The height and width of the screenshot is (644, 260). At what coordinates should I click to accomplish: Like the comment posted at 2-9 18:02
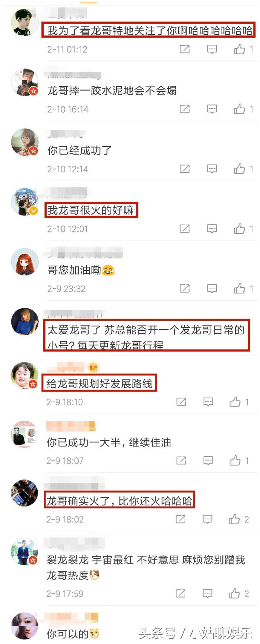pyautogui.click(x=238, y=519)
